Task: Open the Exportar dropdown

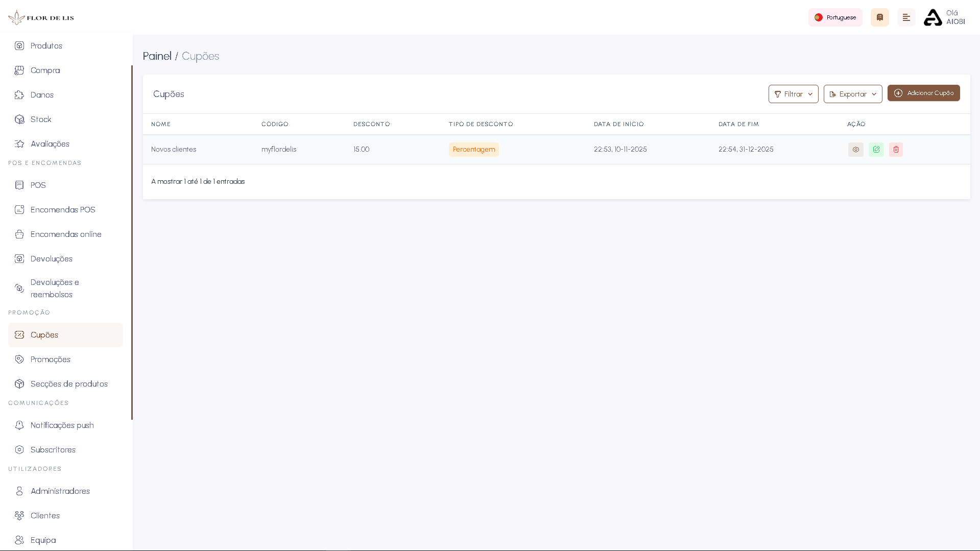Action: tap(852, 94)
